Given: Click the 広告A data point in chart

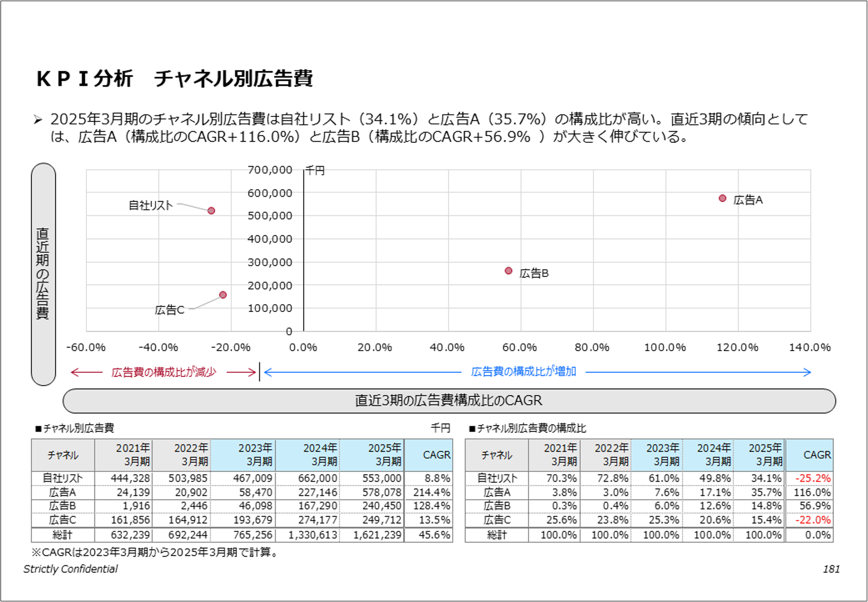Looking at the screenshot, I should tap(722, 198).
